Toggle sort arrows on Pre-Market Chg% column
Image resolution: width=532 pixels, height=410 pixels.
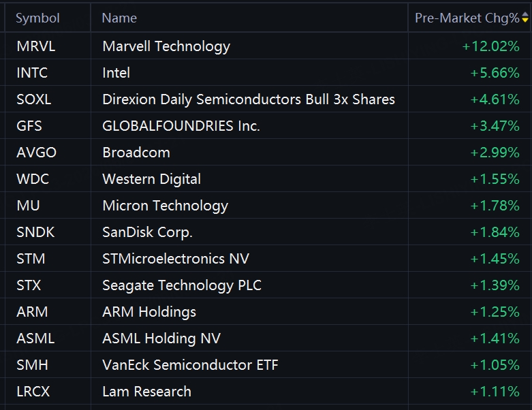[x=525, y=18]
